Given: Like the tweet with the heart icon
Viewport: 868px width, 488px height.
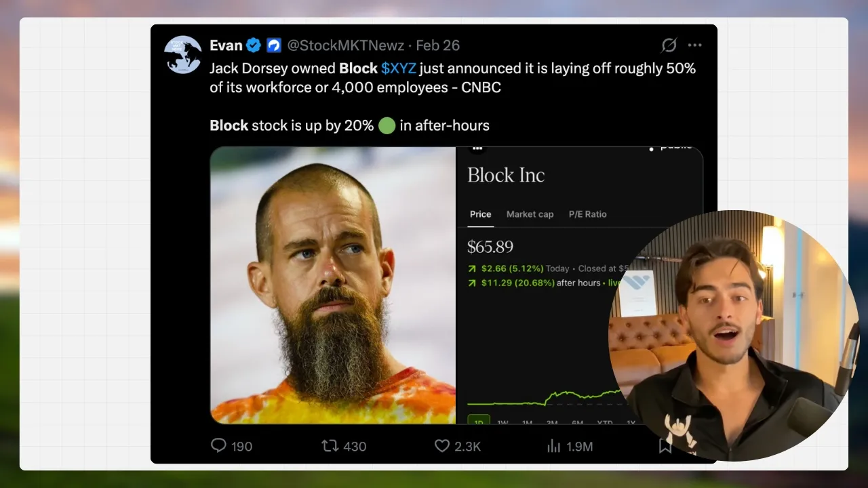Looking at the screenshot, I should [442, 445].
